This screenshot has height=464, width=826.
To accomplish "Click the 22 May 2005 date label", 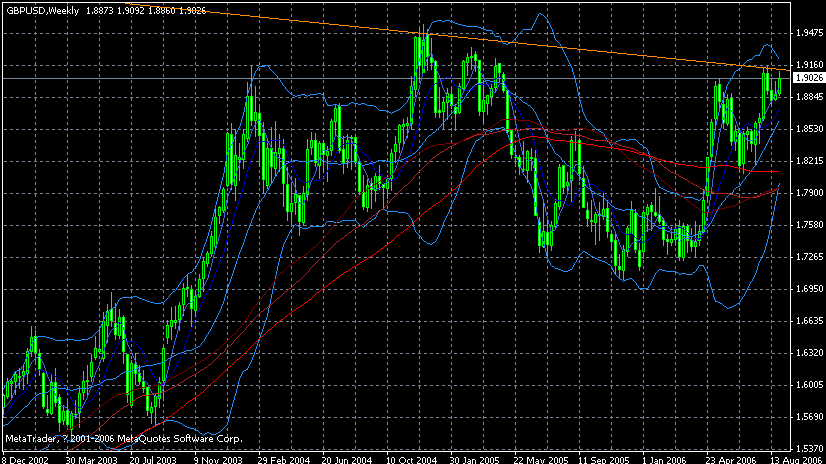I will click(x=540, y=459).
